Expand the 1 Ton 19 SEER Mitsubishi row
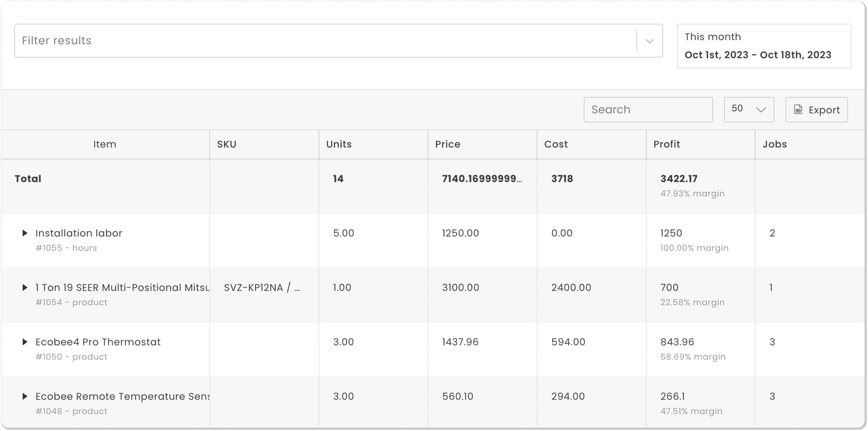868x431 pixels. (x=25, y=287)
